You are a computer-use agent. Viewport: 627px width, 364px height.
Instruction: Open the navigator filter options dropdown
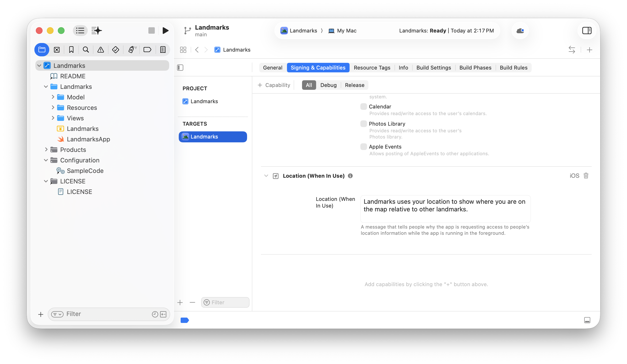click(57, 314)
